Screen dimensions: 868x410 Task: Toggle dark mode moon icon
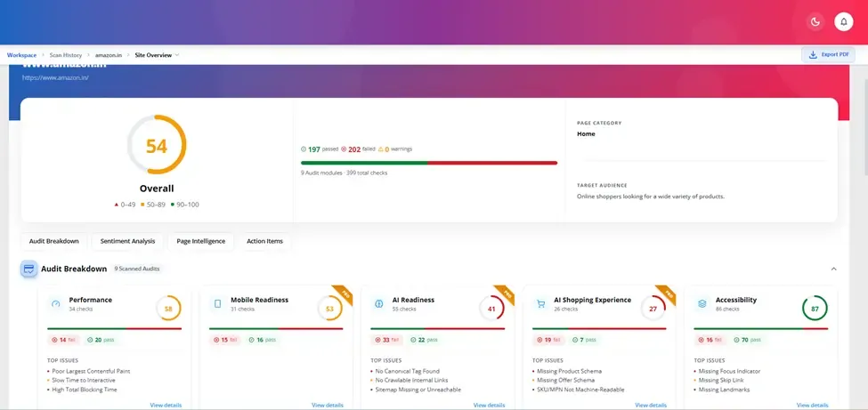tap(815, 21)
